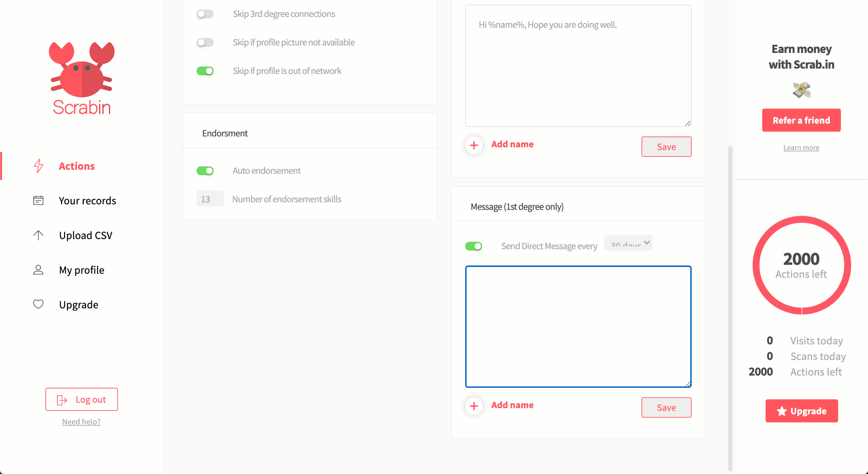Click the plus icon beside the upper Add name
The width and height of the screenshot is (868, 474).
click(474, 145)
